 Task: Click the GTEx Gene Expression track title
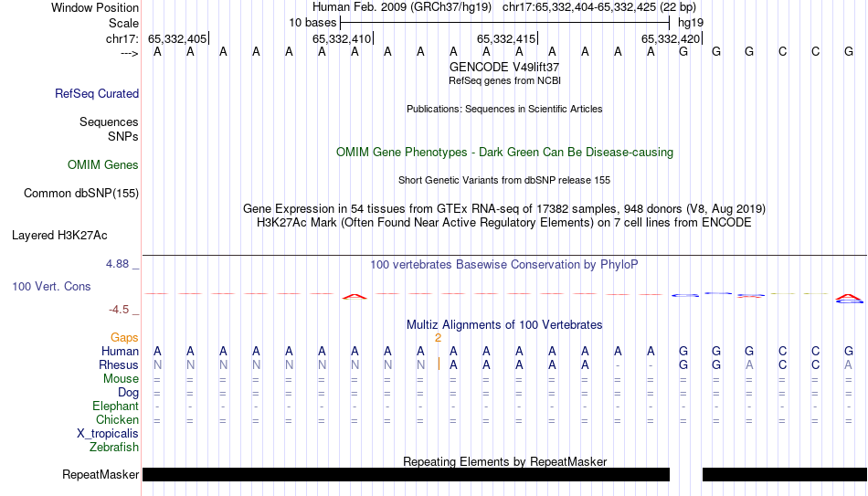click(504, 208)
